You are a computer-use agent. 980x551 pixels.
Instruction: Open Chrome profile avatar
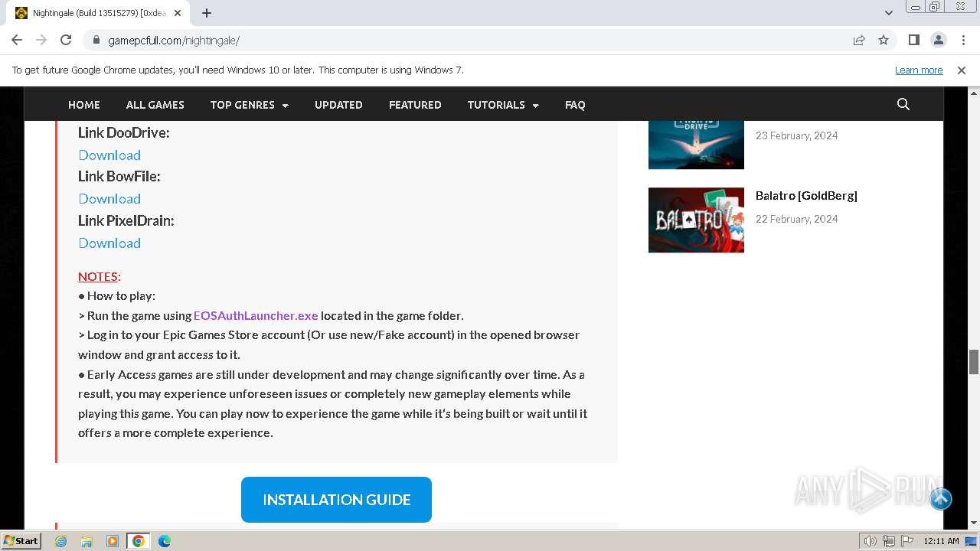click(x=938, y=40)
